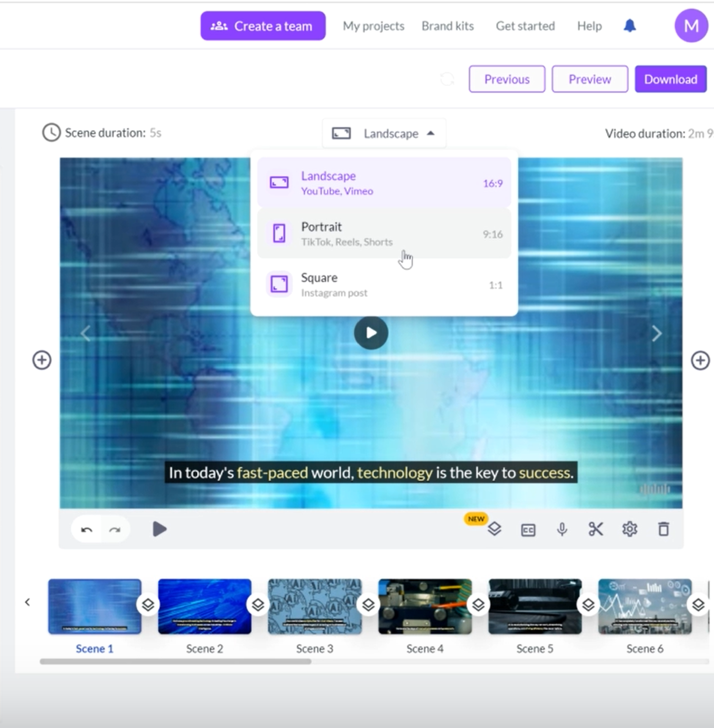Open Brand kits page

tap(448, 26)
